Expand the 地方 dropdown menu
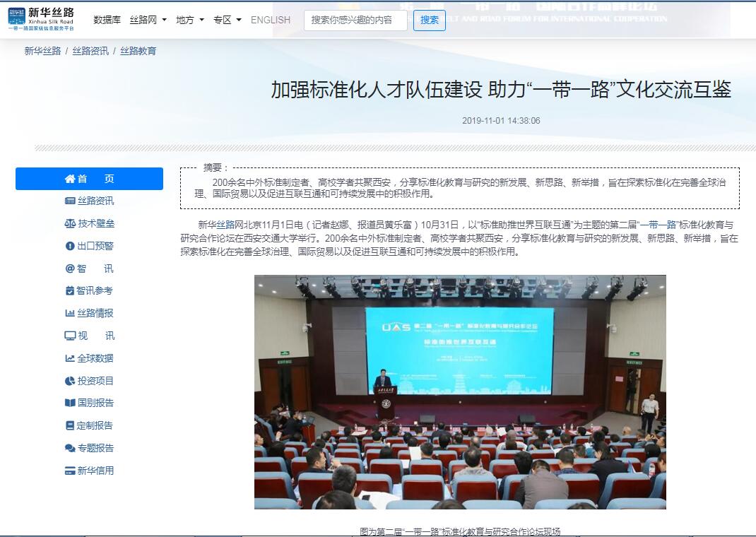Viewport: 756px width, 537px height. click(x=190, y=20)
